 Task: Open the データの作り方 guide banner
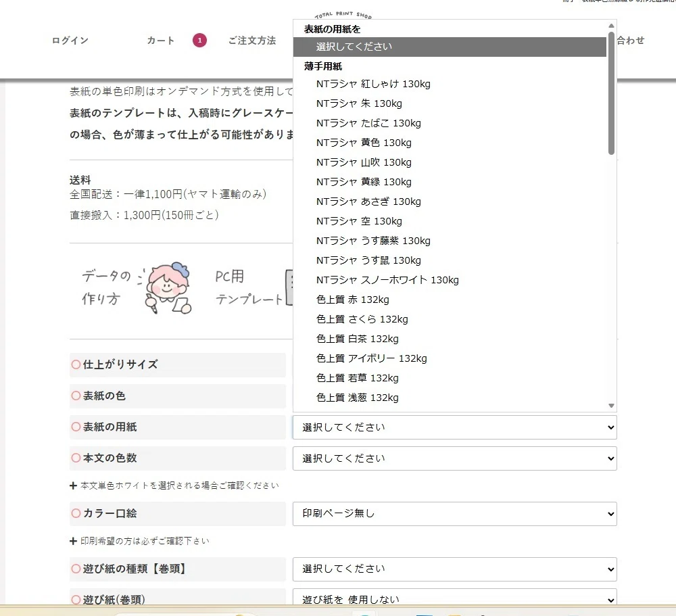pos(137,288)
